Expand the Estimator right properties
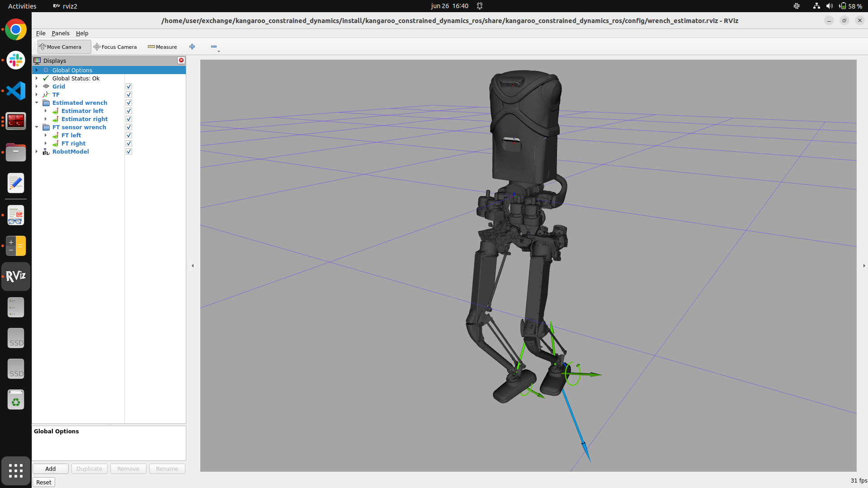868x488 pixels. (x=46, y=119)
